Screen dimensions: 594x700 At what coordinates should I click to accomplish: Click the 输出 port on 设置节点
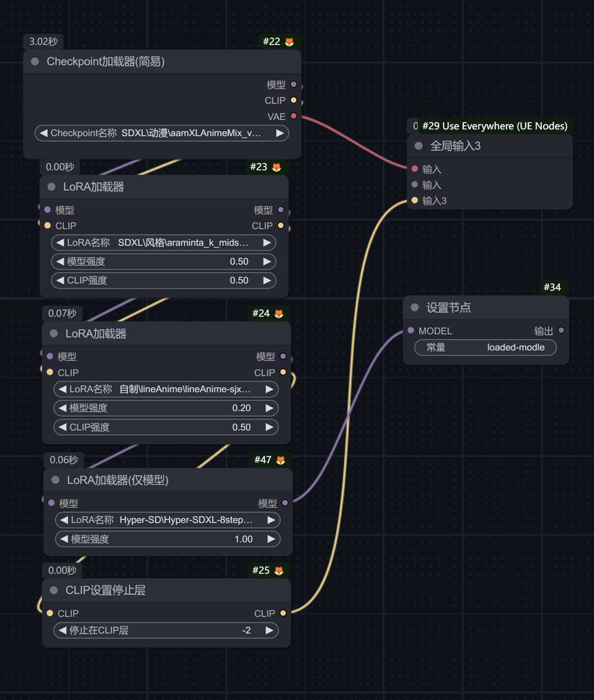coord(561,330)
